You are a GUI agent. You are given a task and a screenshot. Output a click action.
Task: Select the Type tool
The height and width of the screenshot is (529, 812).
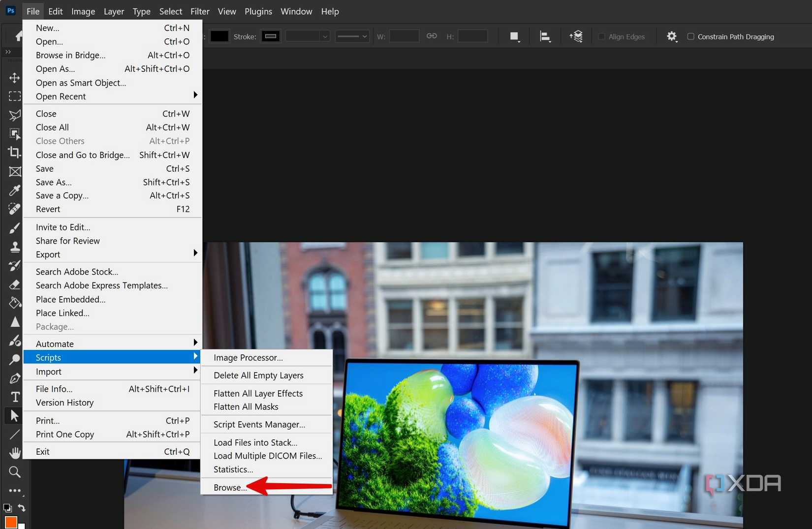(14, 397)
